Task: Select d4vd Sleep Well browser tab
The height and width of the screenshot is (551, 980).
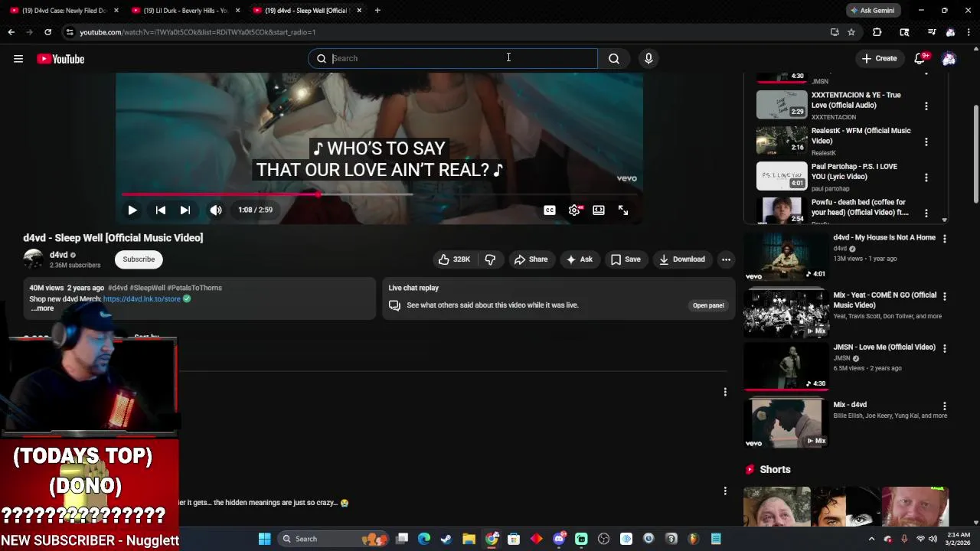Action: pos(307,11)
